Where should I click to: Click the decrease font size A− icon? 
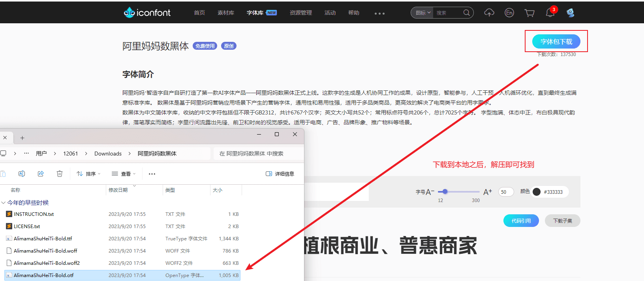(430, 192)
